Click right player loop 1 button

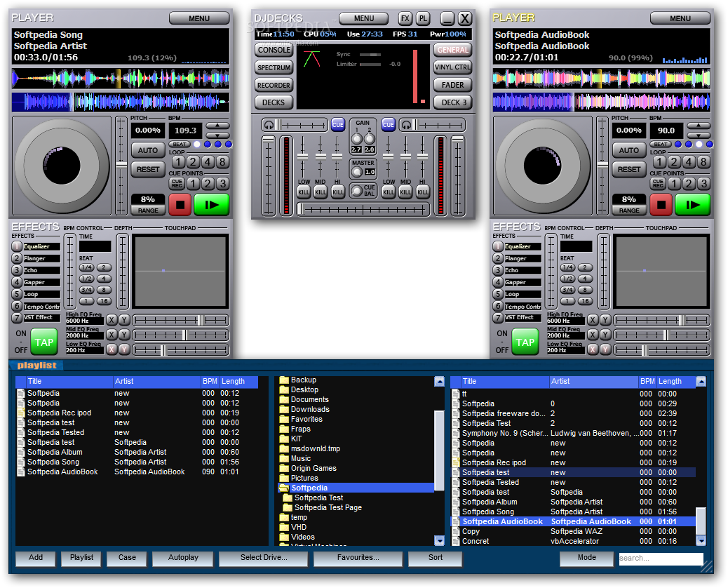[x=659, y=161]
